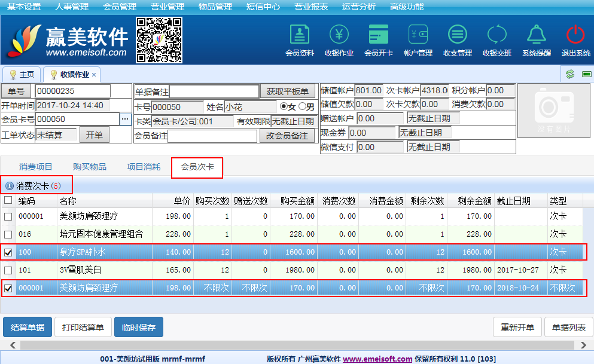Toggle the select-all checkbox in table header
594x364 pixels.
pyautogui.click(x=8, y=201)
